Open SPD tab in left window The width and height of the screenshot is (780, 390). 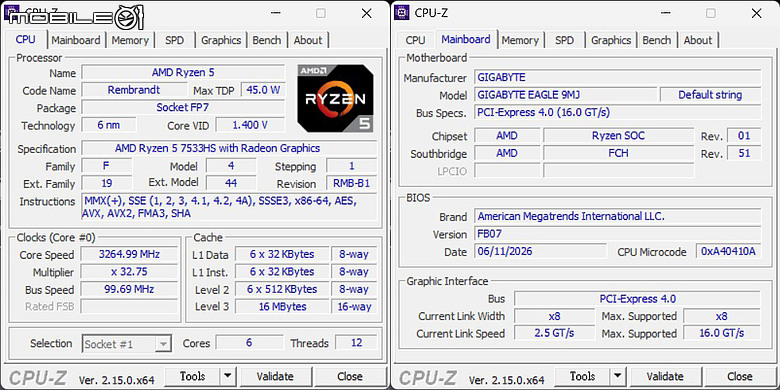pos(174,40)
